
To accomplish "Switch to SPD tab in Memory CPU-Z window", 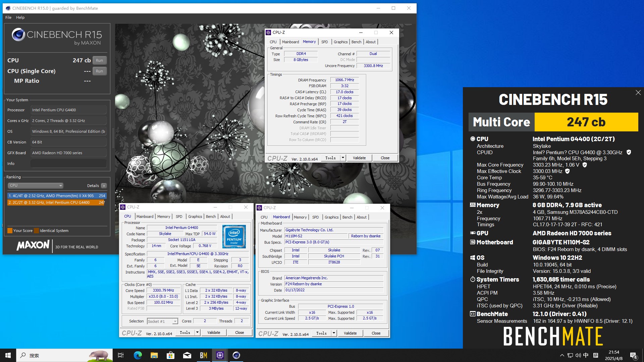I will coord(324,42).
